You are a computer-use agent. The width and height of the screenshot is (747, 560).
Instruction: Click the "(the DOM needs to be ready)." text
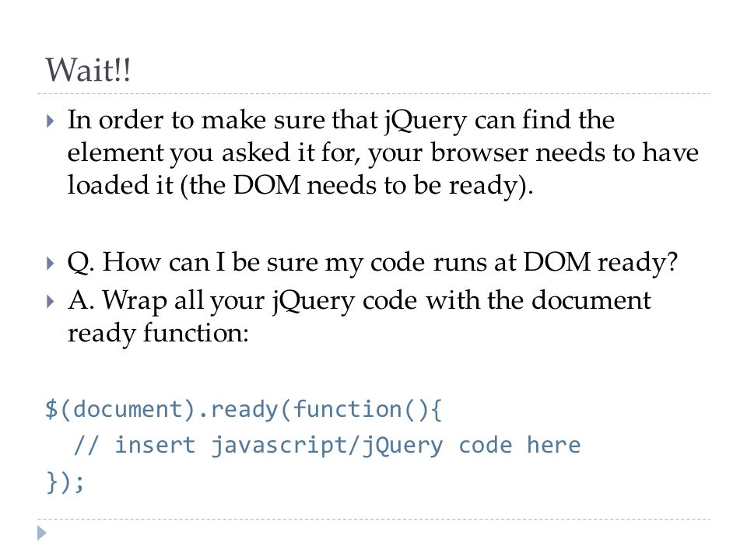tap(357, 186)
